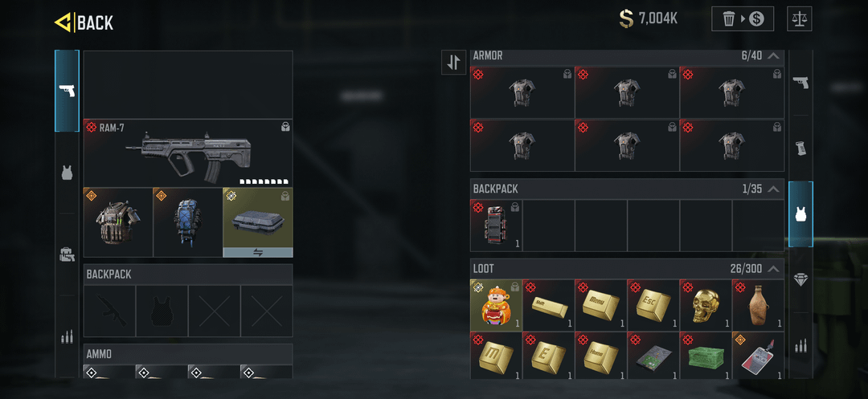868x399 pixels.
Task: Go BACK to the previous screen
Action: tap(84, 22)
